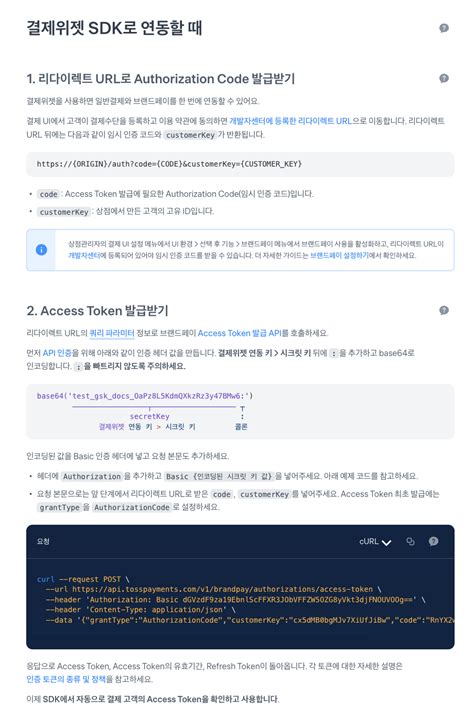Click help icon beside Access Token heading
The width and height of the screenshot is (474, 719).
(444, 310)
